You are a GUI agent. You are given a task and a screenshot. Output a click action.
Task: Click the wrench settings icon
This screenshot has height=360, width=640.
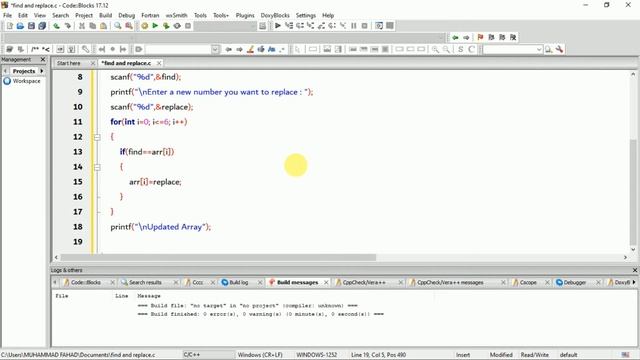click(x=559, y=49)
